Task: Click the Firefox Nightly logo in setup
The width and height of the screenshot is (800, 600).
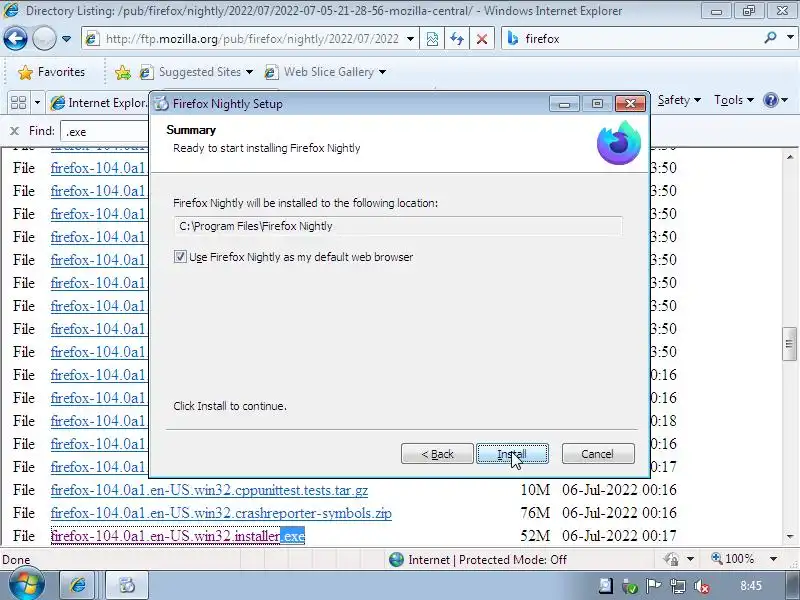Action: [619, 143]
